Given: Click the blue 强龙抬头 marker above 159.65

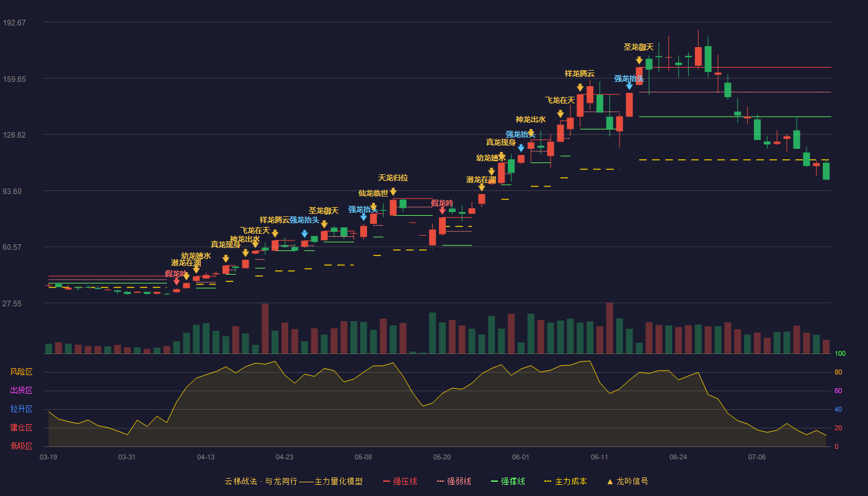Looking at the screenshot, I should click(x=629, y=79).
